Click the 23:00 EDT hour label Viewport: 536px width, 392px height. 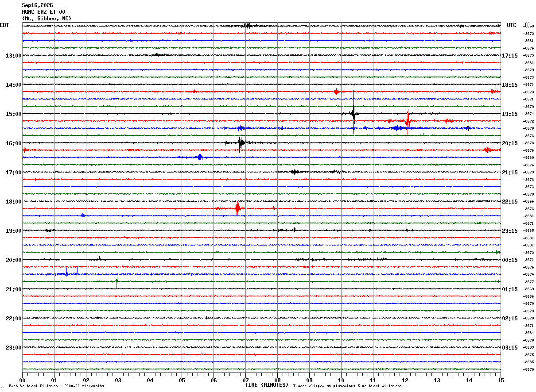13,348
